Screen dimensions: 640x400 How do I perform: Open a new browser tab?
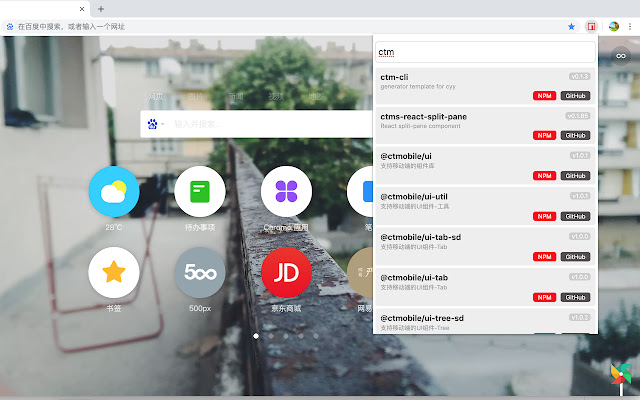tap(101, 9)
